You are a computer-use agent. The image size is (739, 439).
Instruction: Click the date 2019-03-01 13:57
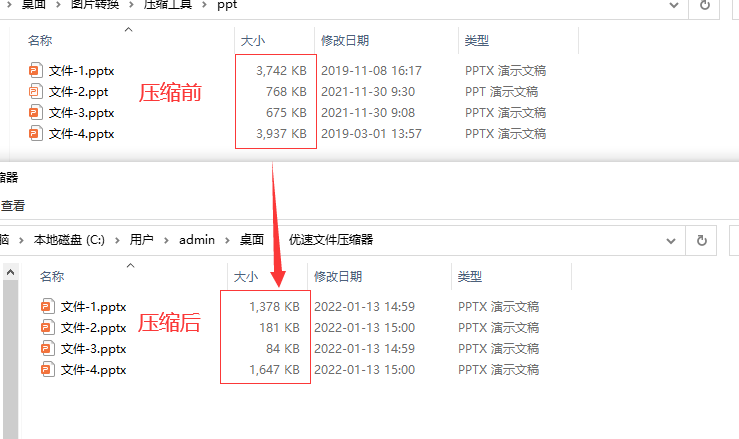tap(371, 134)
